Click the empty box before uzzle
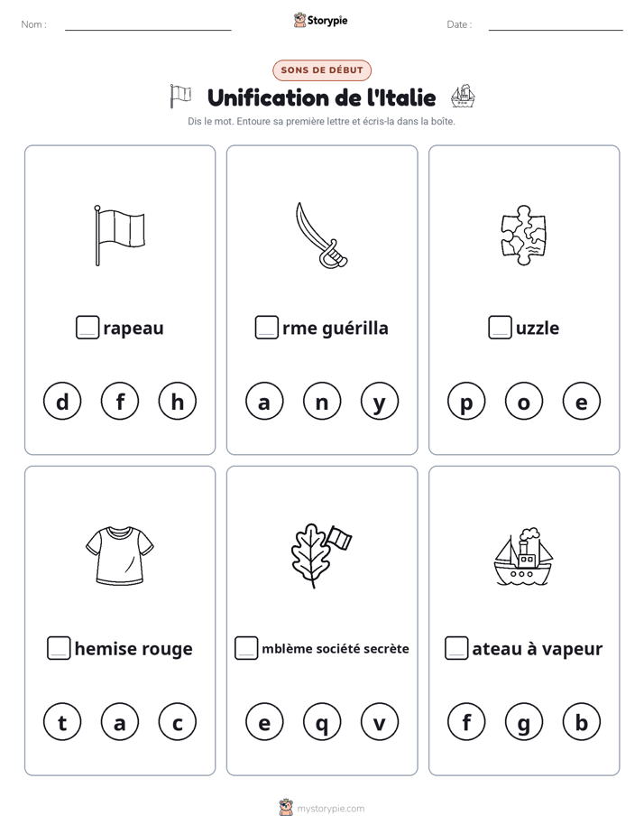The height and width of the screenshot is (834, 644). [500, 327]
